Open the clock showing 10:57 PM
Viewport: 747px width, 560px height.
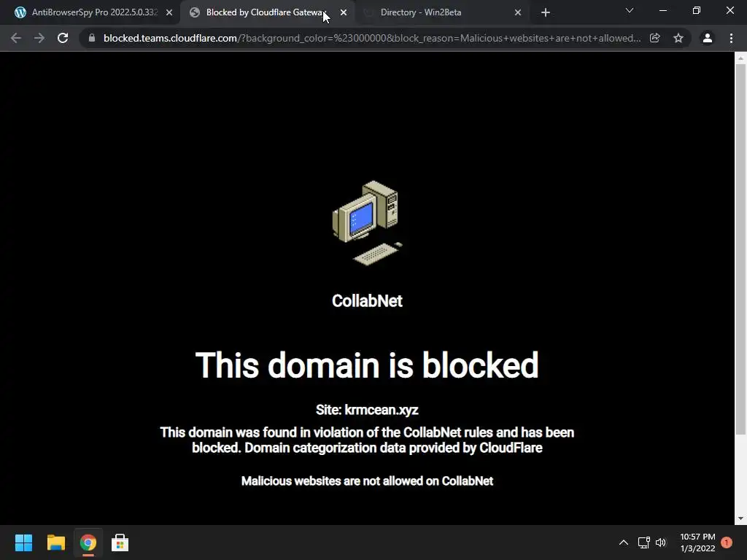tap(697, 542)
